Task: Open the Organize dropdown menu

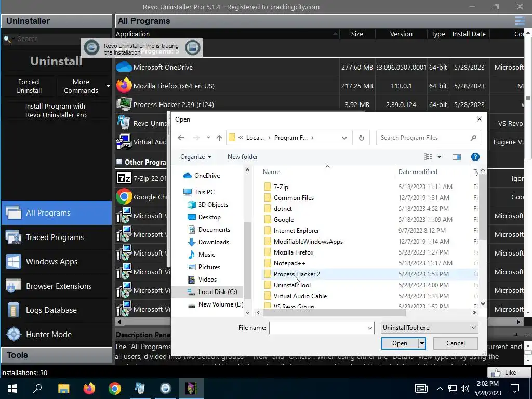Action: tap(196, 157)
